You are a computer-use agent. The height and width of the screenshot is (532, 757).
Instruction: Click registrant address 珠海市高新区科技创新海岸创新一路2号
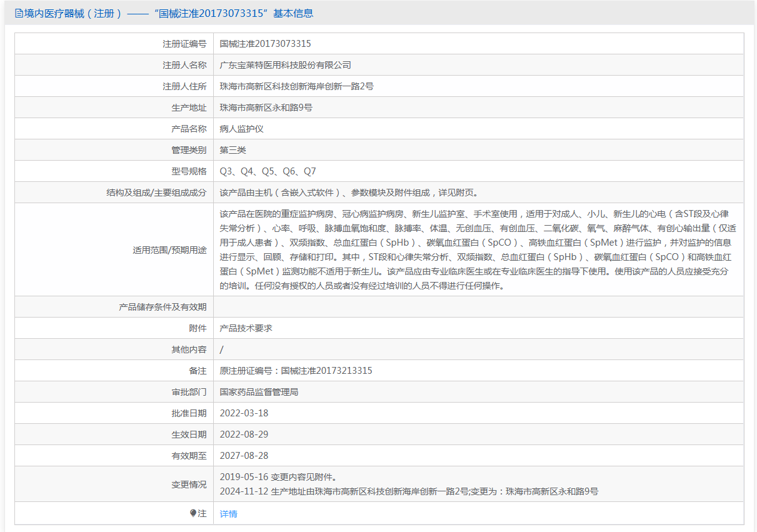click(297, 86)
